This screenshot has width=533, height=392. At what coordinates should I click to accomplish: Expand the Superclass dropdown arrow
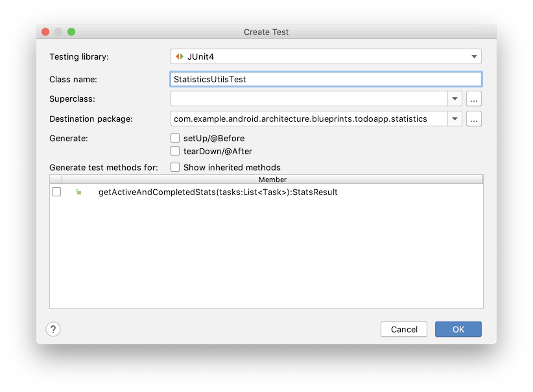tap(455, 99)
